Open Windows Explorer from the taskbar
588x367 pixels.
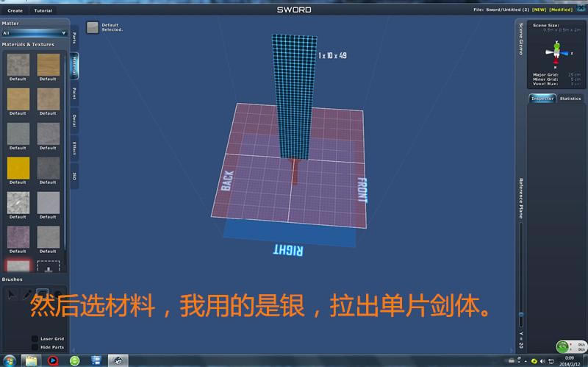[32, 360]
